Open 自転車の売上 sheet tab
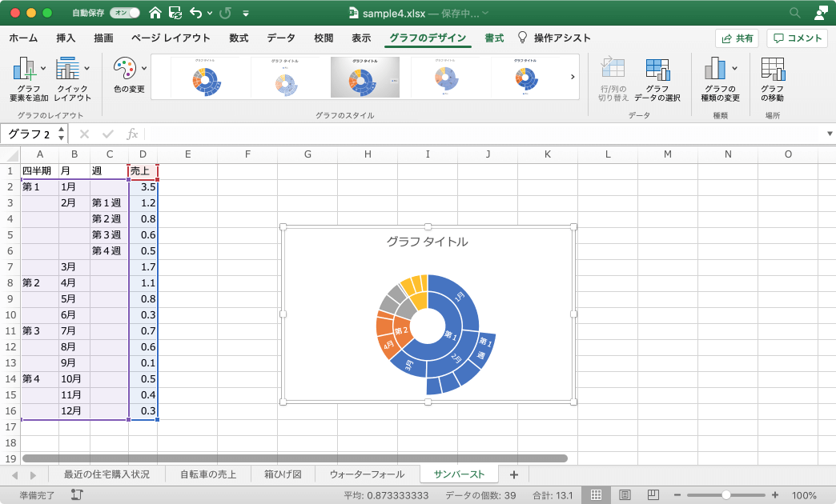 click(208, 474)
